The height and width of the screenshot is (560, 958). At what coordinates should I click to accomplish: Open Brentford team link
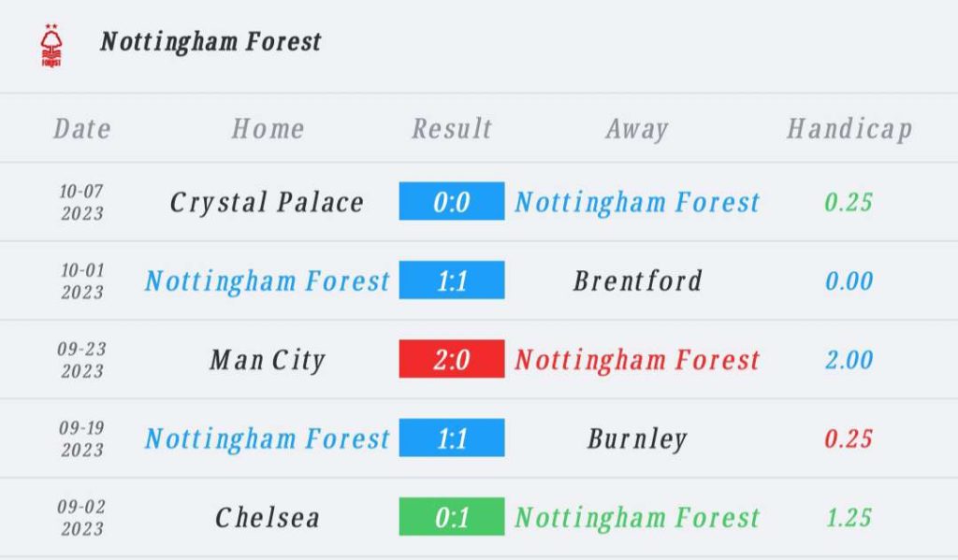click(x=637, y=280)
